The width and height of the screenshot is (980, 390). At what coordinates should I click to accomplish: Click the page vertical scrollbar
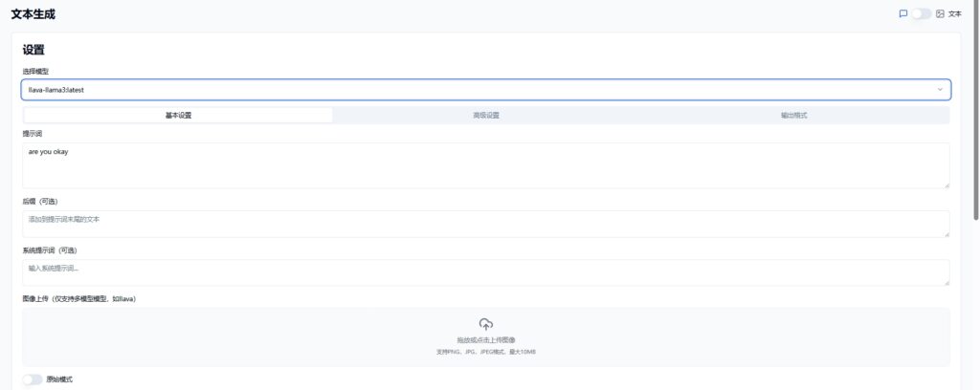click(975, 115)
